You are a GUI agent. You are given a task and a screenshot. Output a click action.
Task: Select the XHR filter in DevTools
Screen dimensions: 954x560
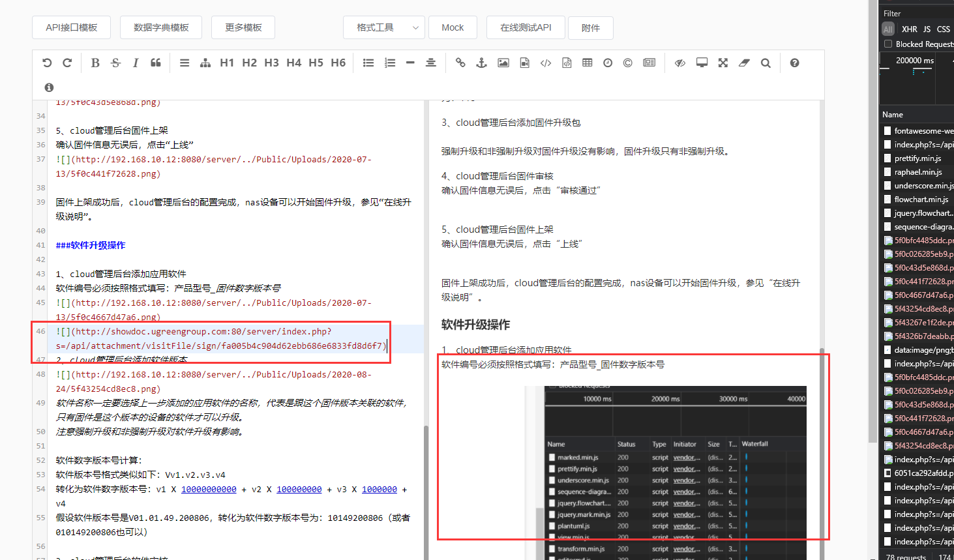pyautogui.click(x=909, y=29)
